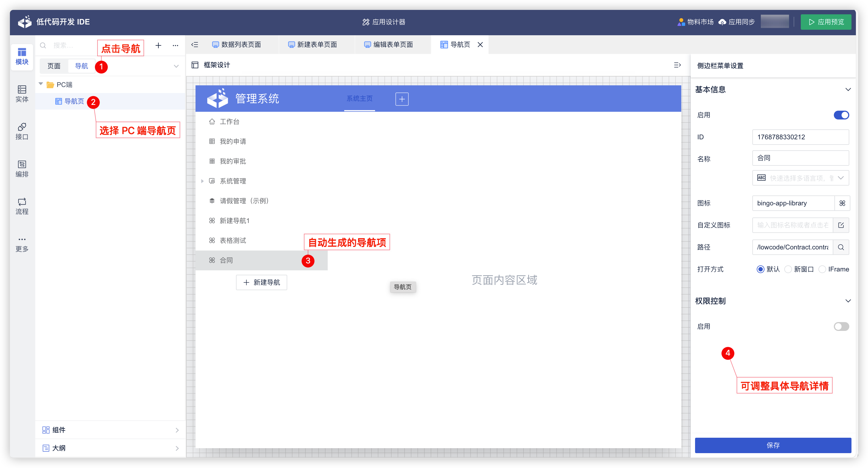Disable the 启用 toggle under 基本信息
This screenshot has width=868, height=468.
pos(841,115)
